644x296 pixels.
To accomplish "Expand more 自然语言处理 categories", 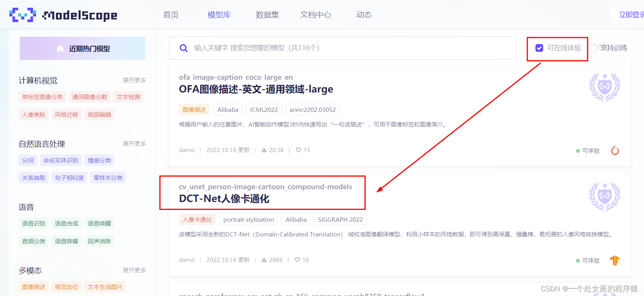I will [x=134, y=144].
